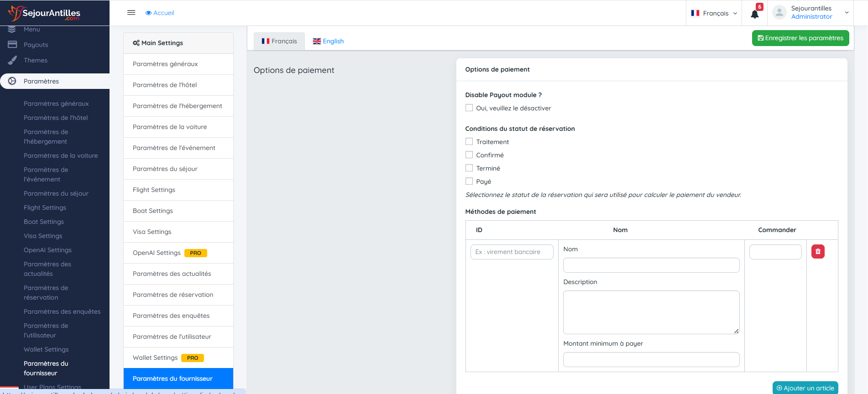868x394 pixels.
Task: Click the user avatar icon
Action: coord(779,13)
